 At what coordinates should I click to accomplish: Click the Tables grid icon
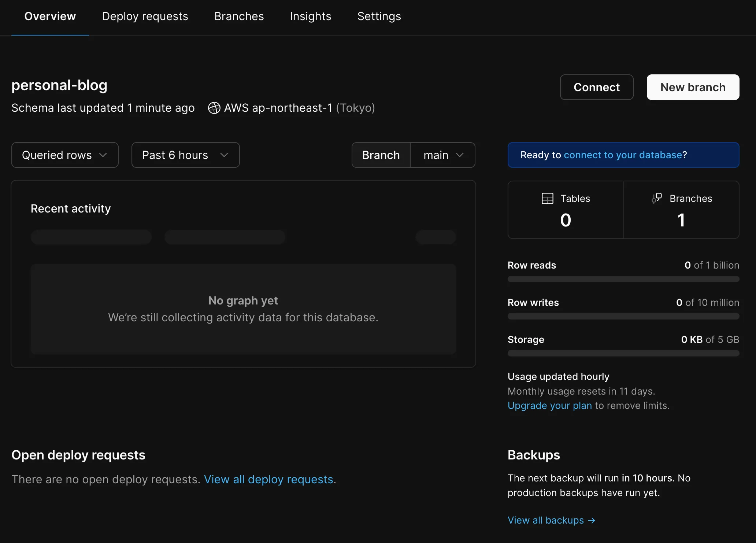click(548, 198)
